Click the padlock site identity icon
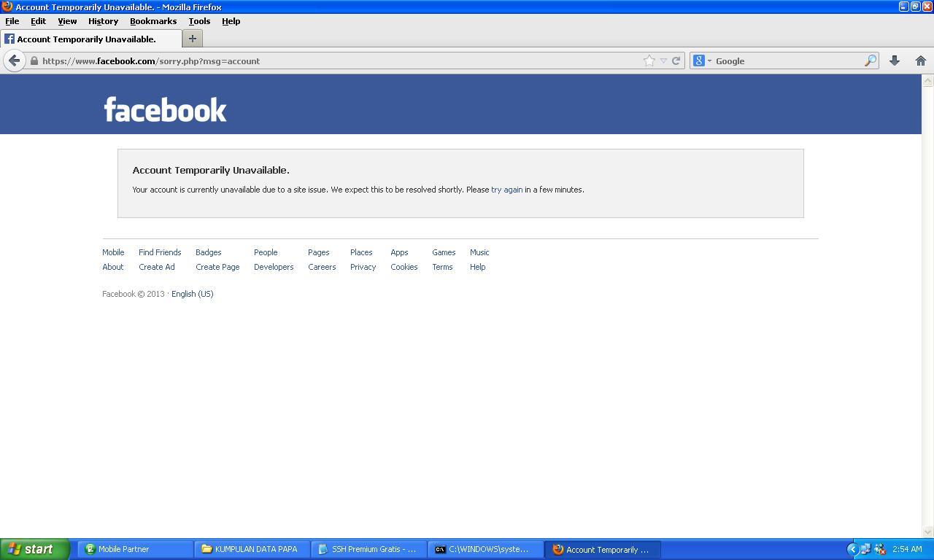The width and height of the screenshot is (934, 560). point(34,61)
